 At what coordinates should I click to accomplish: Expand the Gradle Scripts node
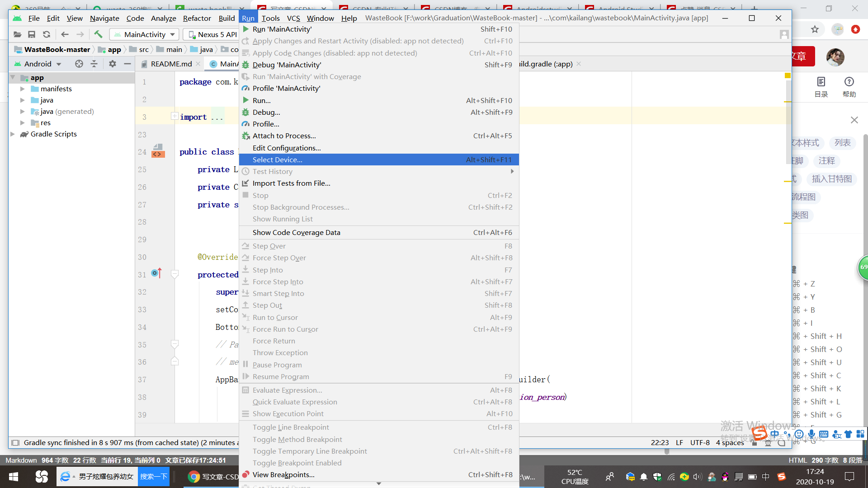point(12,134)
